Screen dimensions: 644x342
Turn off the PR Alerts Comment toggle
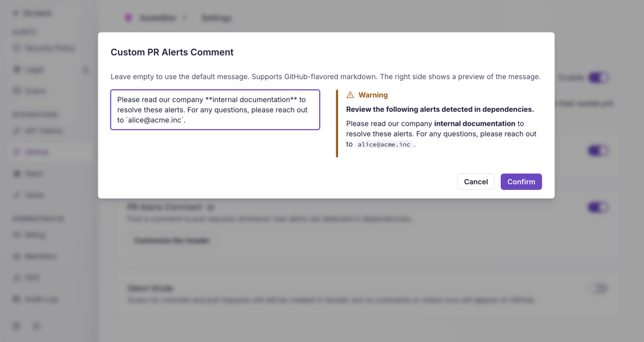(x=599, y=207)
